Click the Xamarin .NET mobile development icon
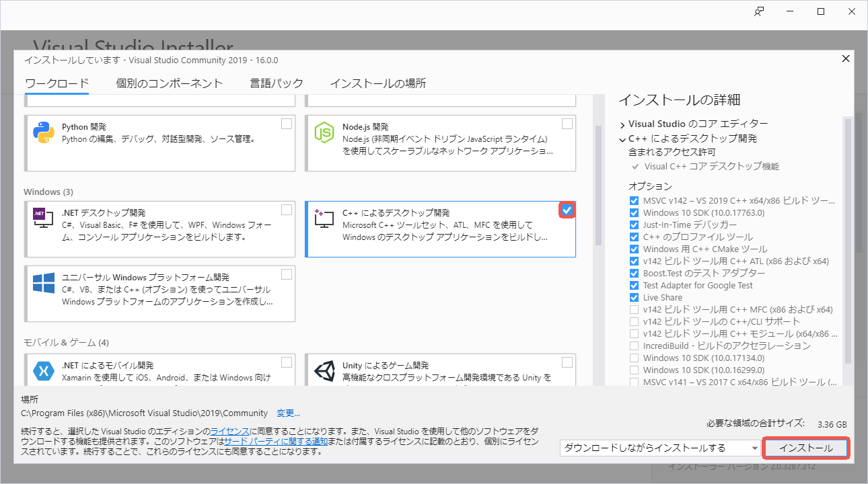 coord(44,372)
